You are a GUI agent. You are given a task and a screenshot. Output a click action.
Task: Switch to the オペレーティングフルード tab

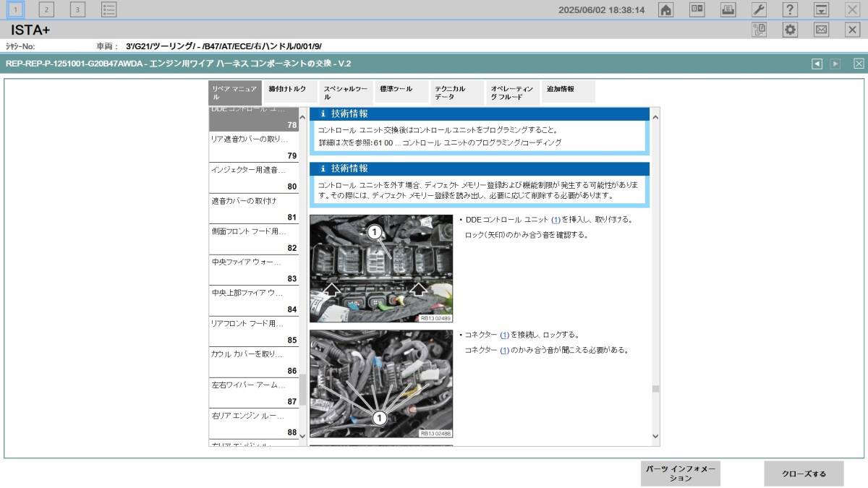pos(511,90)
